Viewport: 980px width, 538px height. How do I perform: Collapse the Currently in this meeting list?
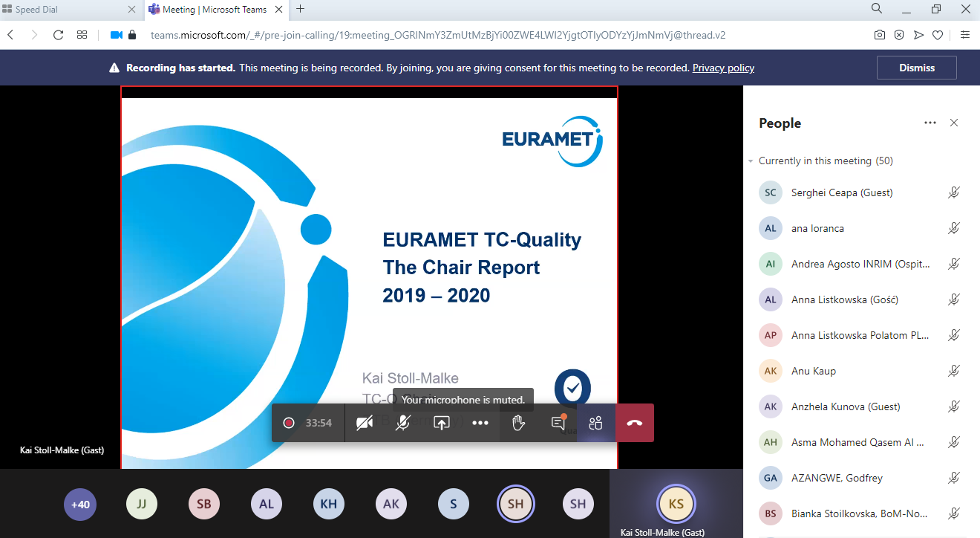pos(750,161)
